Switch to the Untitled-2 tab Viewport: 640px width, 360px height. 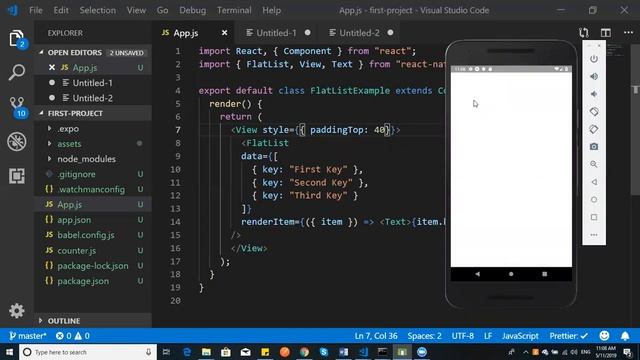(359, 33)
